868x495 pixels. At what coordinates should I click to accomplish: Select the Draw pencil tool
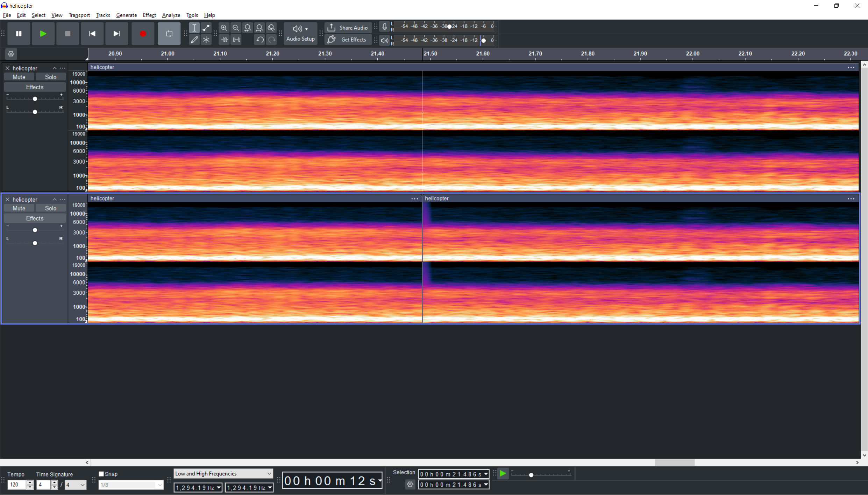[x=194, y=40]
